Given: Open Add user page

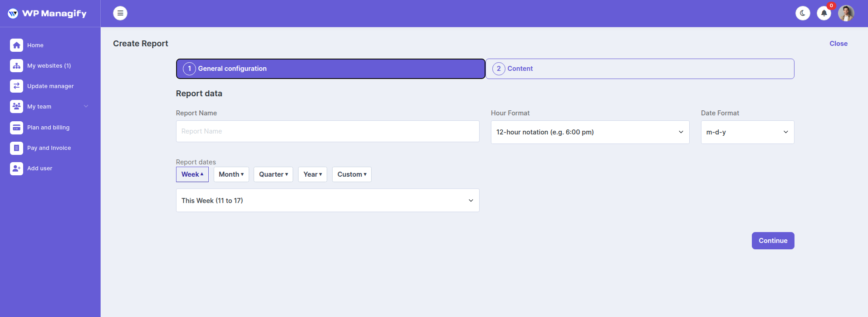Looking at the screenshot, I should point(39,168).
